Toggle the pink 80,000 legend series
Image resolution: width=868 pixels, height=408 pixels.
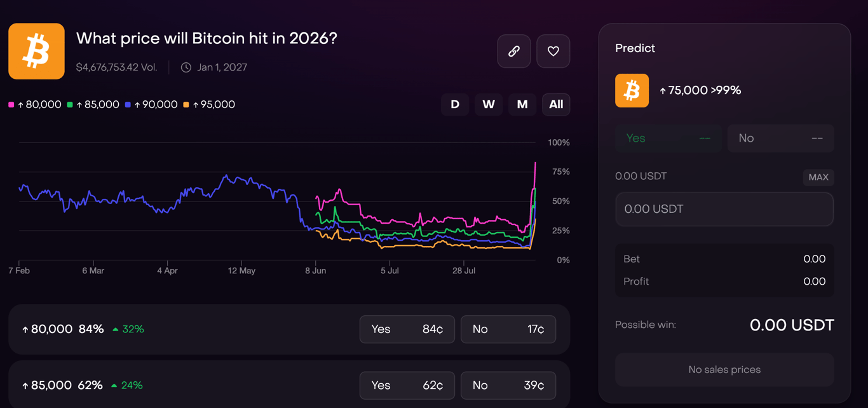pos(35,105)
